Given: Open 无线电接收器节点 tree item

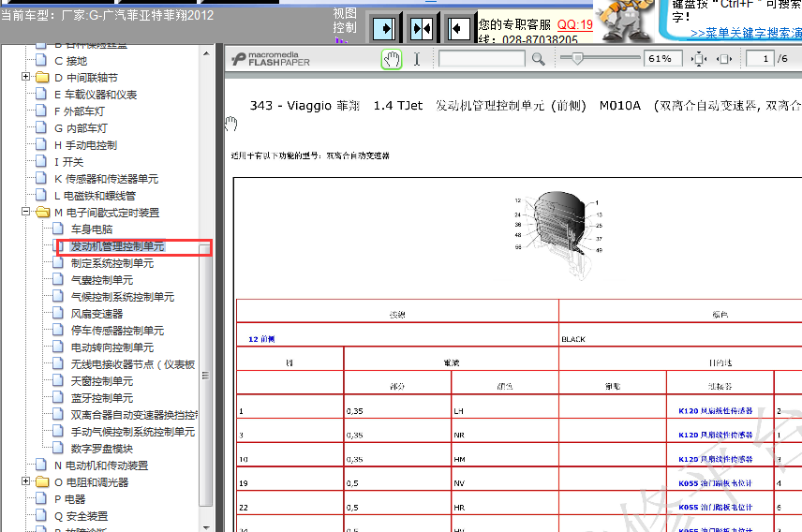Looking at the screenshot, I should pos(132,364).
